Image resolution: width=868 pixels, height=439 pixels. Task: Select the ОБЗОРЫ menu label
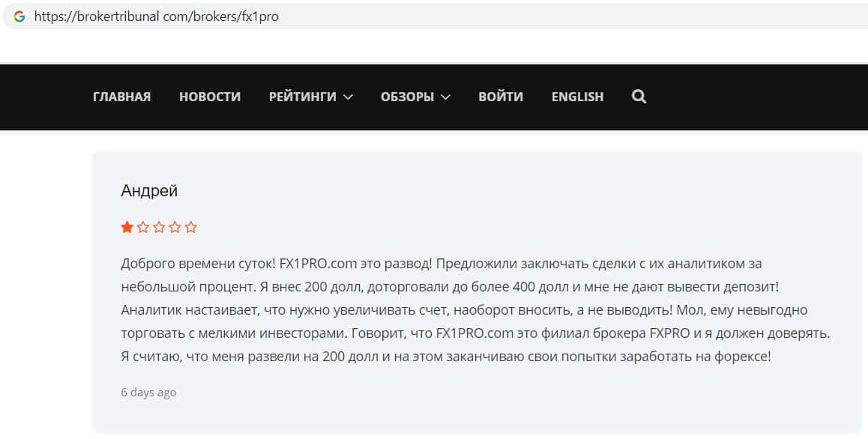point(407,97)
